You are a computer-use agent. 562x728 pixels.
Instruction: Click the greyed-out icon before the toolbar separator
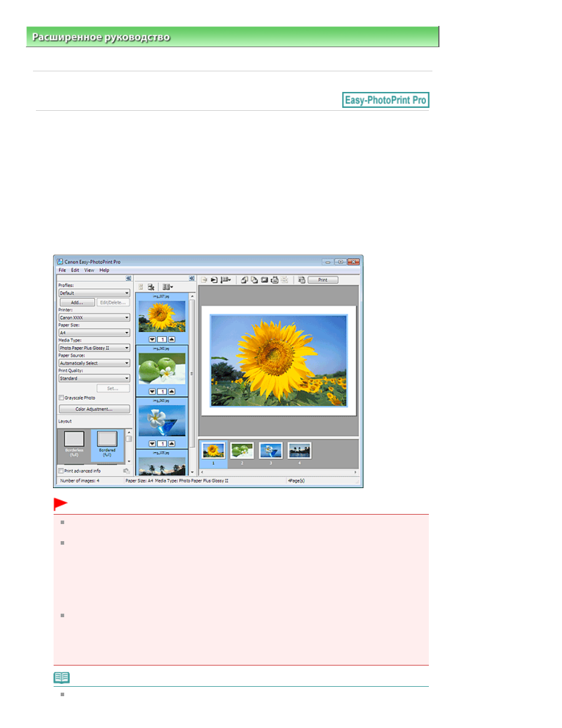285,280
